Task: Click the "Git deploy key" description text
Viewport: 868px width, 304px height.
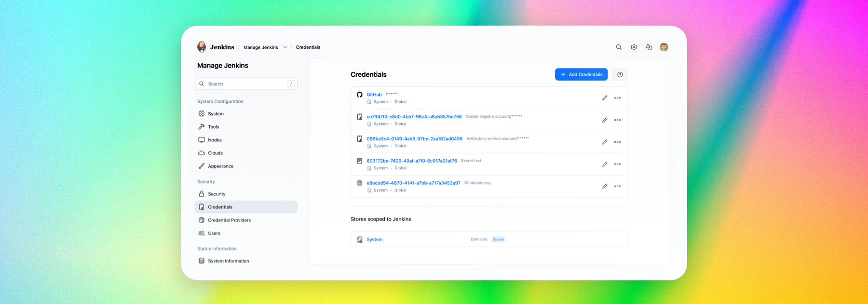Action: (x=477, y=183)
